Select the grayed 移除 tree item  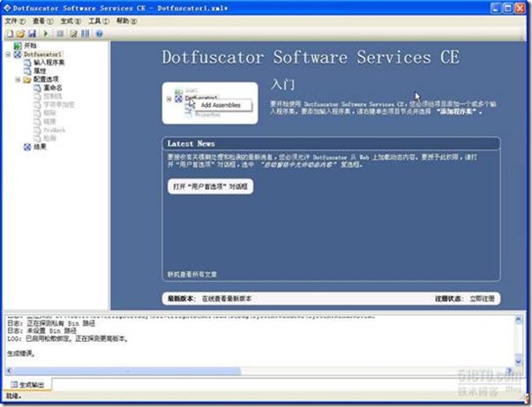[50, 113]
